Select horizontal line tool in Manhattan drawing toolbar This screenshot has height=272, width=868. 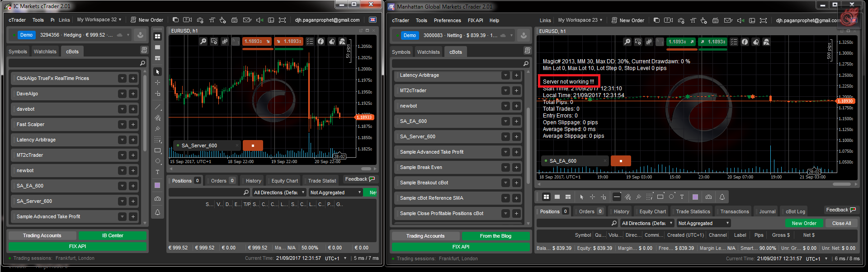(617, 197)
